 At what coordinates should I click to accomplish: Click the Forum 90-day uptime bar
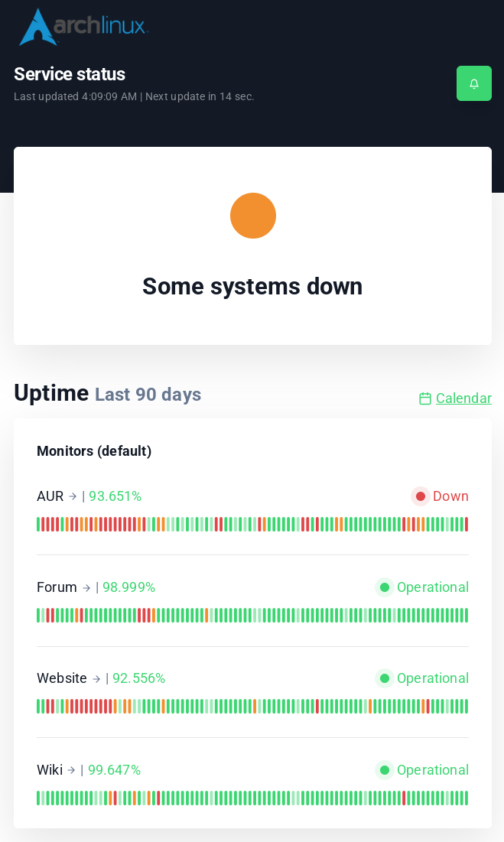click(x=252, y=616)
